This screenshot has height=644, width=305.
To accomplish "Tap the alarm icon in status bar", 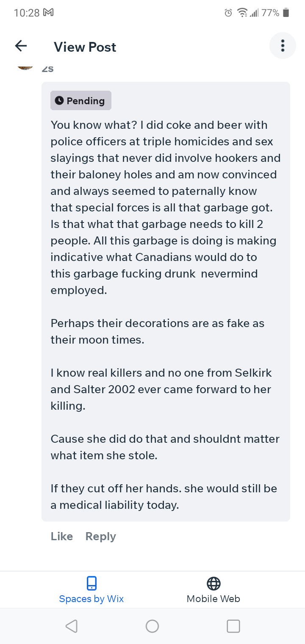I will tap(228, 13).
